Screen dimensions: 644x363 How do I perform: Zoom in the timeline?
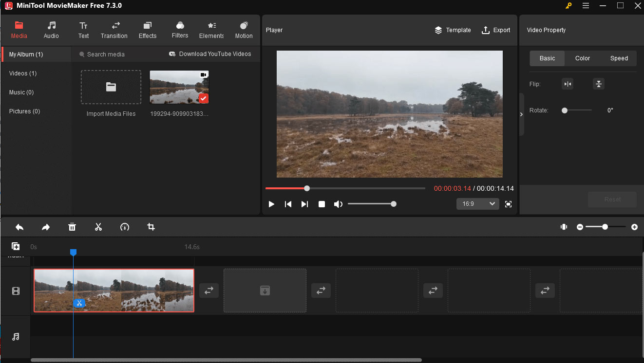coord(634,227)
